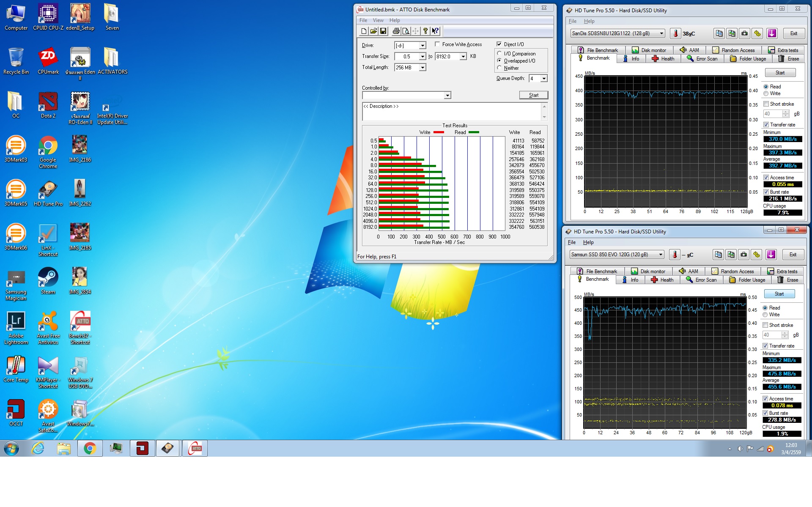Click the temperature thermometer icon next to 38°C
Screen dimensions: 812x507
675,33
